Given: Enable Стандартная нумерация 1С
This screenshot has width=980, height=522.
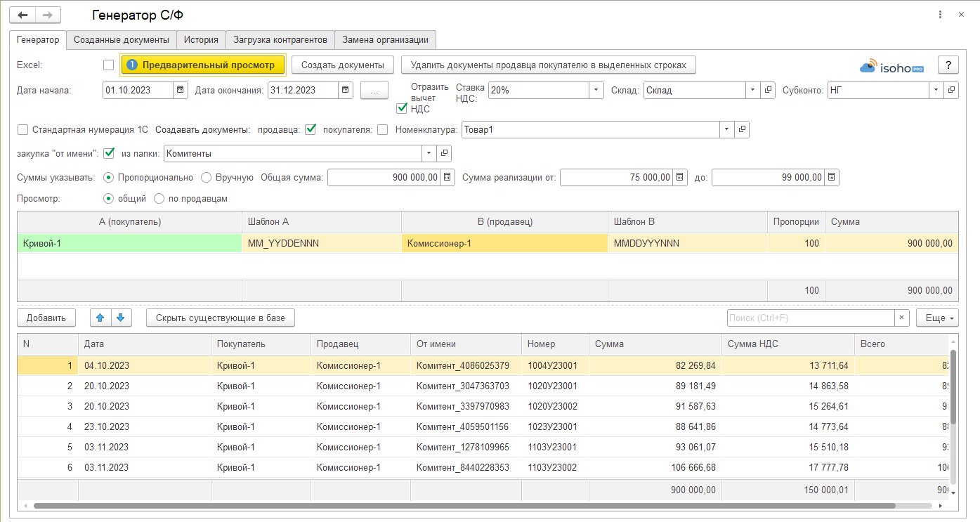Looking at the screenshot, I should [x=22, y=129].
